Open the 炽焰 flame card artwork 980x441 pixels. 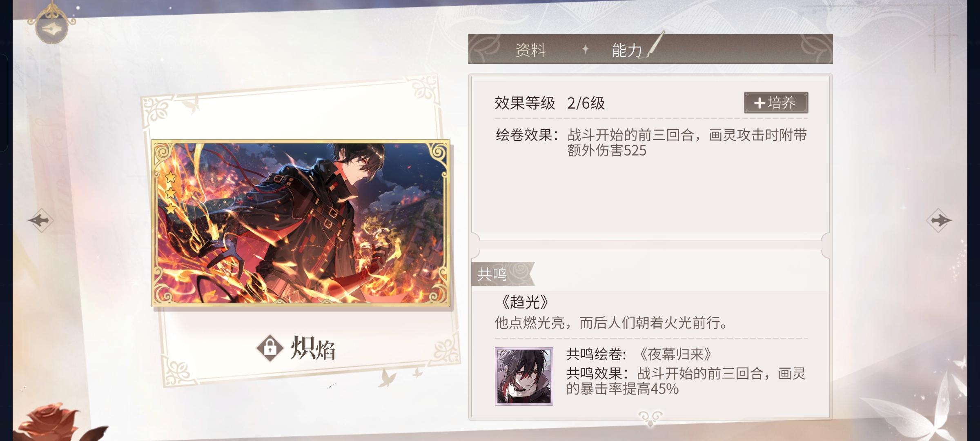[x=301, y=223]
